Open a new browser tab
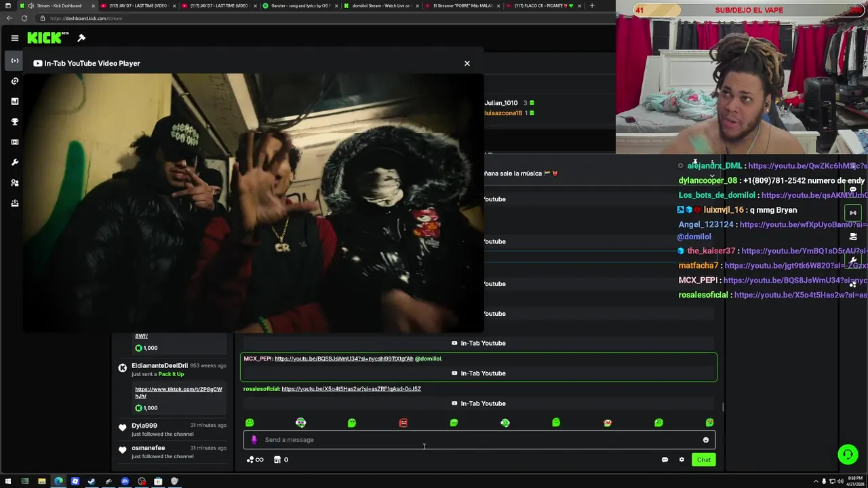Screen dimensions: 868x488 tap(592, 5)
